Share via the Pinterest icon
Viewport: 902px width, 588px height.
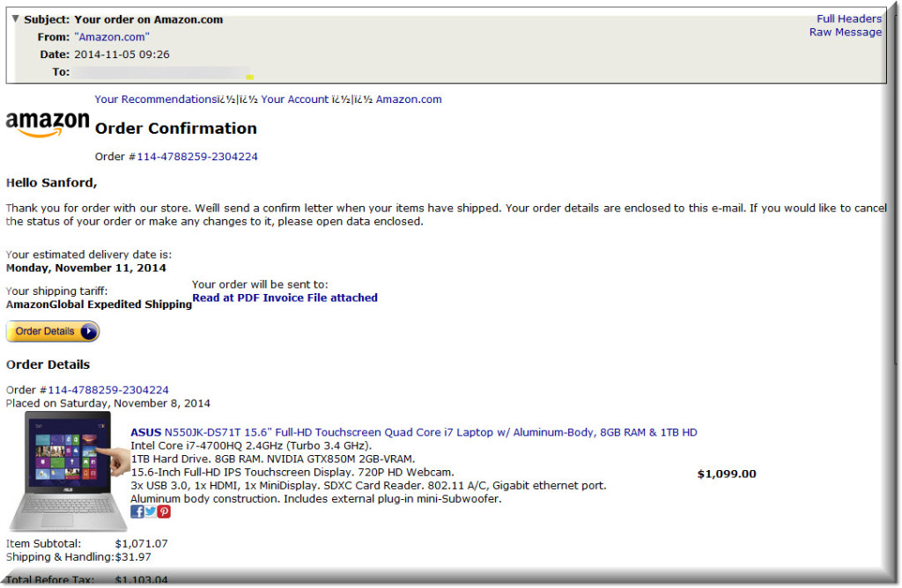[164, 512]
